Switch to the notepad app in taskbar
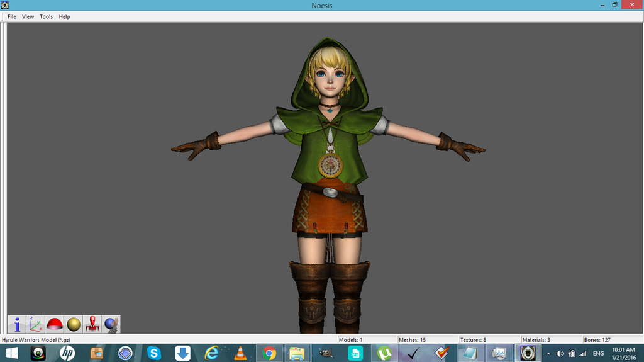The width and height of the screenshot is (644, 362). point(470,353)
